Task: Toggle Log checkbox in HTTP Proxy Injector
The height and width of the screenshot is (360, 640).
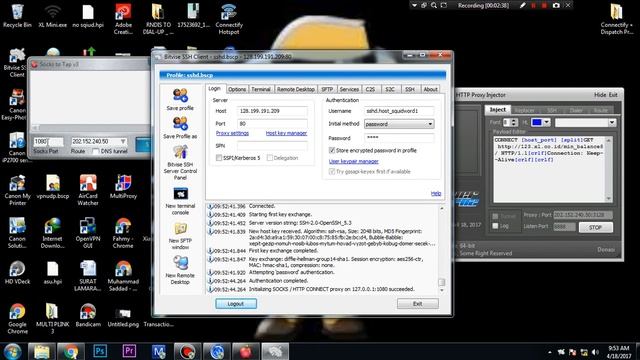Action: click(495, 226)
